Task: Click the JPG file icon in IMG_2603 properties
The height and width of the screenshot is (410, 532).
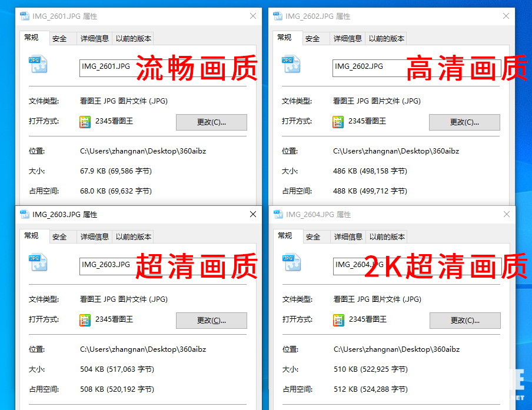Action: 38,262
